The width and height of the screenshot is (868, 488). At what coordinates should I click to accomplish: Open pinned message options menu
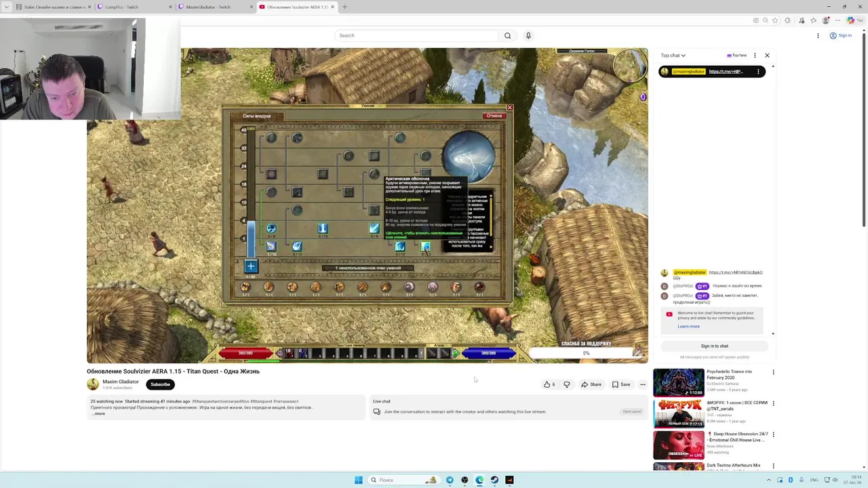coord(758,71)
